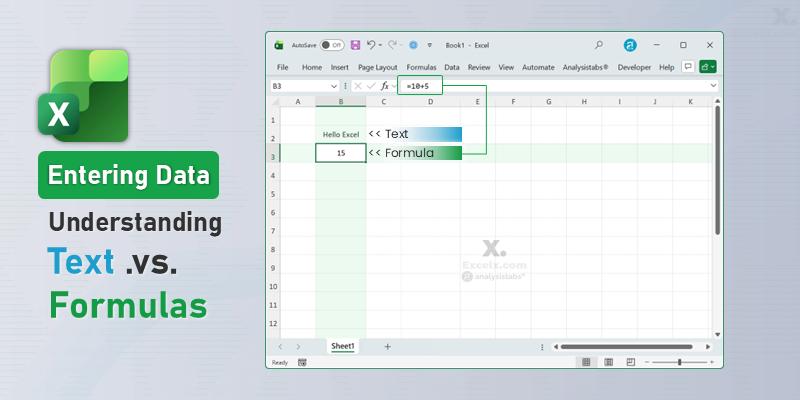Open the Undo history dropdown arrow
This screenshot has height=400, width=800.
[x=380, y=45]
